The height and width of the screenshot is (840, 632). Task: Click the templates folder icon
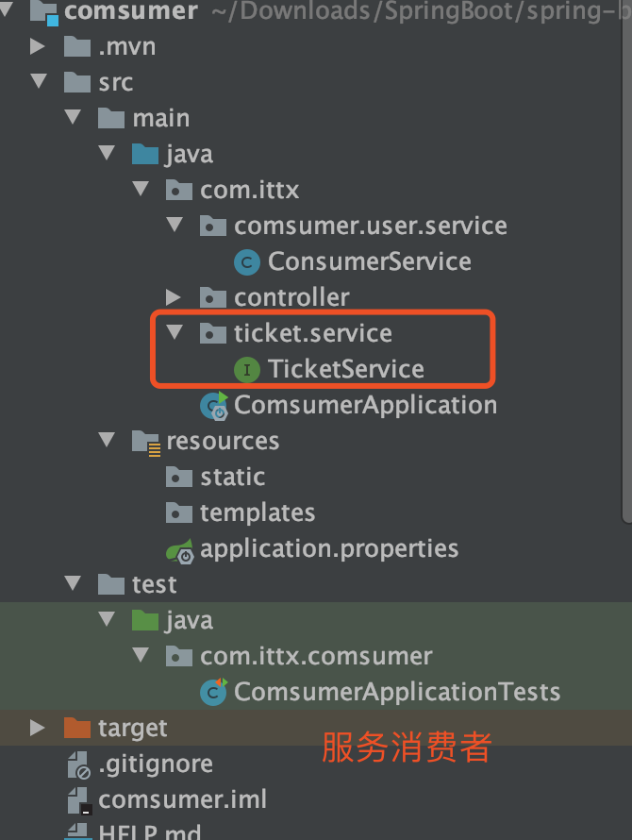click(179, 513)
